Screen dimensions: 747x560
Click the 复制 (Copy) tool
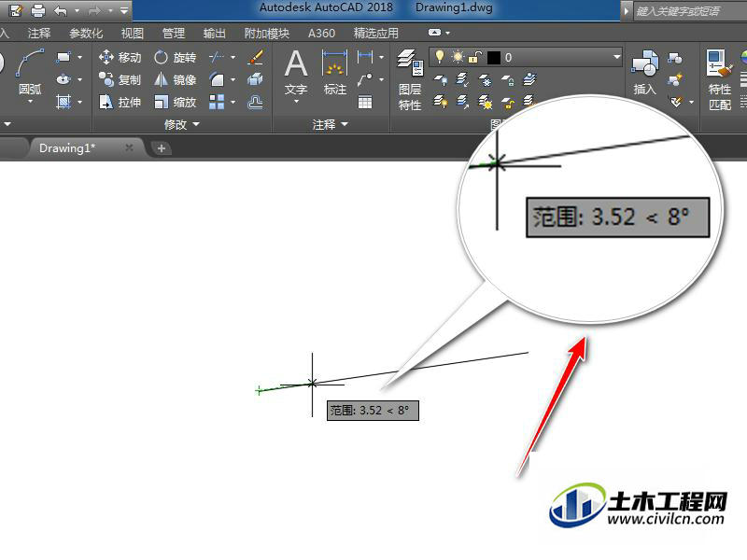(x=120, y=79)
